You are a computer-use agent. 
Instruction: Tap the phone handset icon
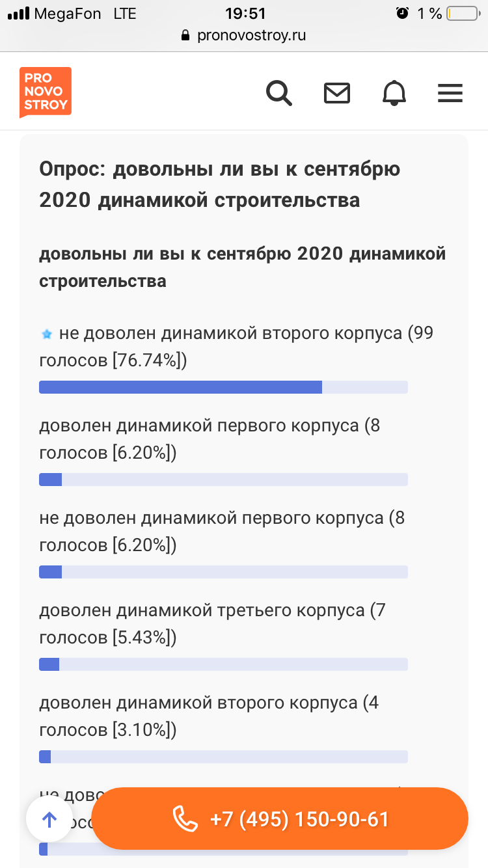point(185,819)
